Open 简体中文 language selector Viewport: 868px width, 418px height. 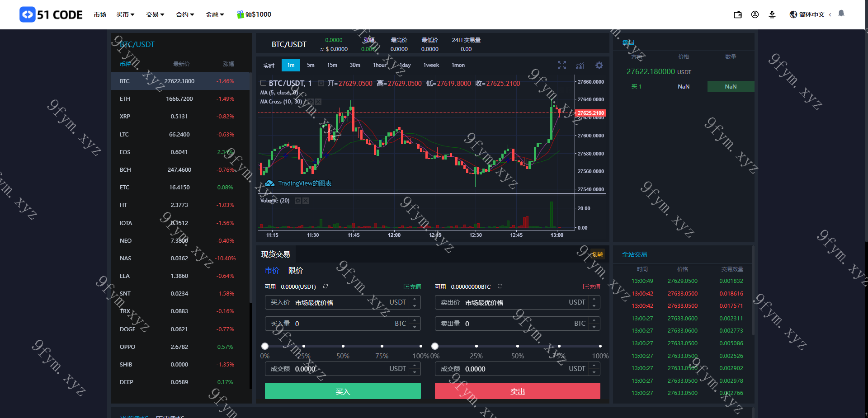click(811, 14)
